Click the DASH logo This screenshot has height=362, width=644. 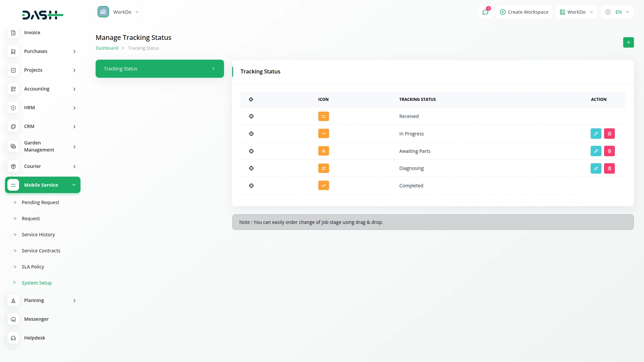tap(43, 15)
